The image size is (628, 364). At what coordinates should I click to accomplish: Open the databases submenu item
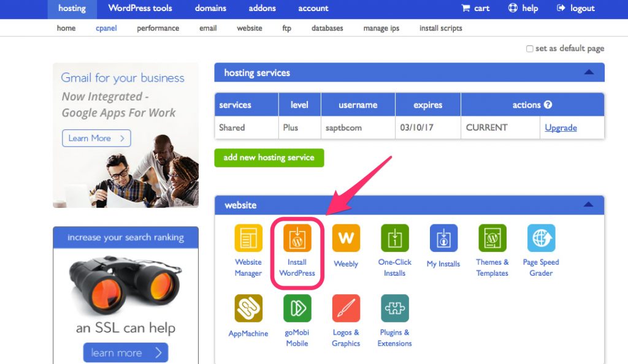click(327, 28)
